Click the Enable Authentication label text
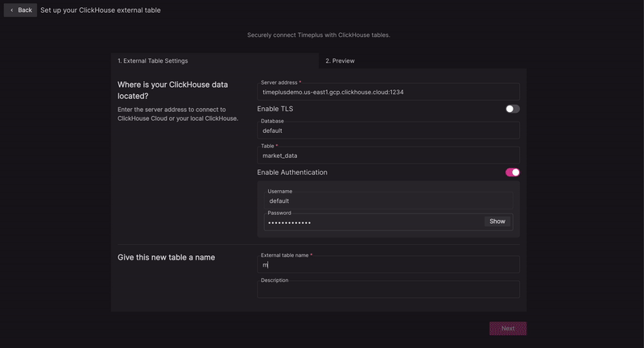The width and height of the screenshot is (644, 348). click(292, 172)
